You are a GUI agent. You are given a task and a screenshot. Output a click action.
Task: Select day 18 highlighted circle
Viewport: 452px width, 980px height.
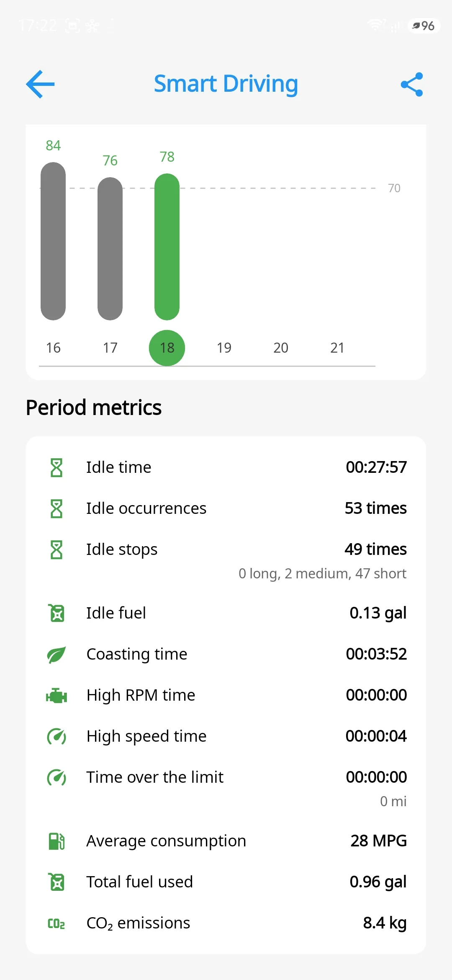[x=167, y=348]
